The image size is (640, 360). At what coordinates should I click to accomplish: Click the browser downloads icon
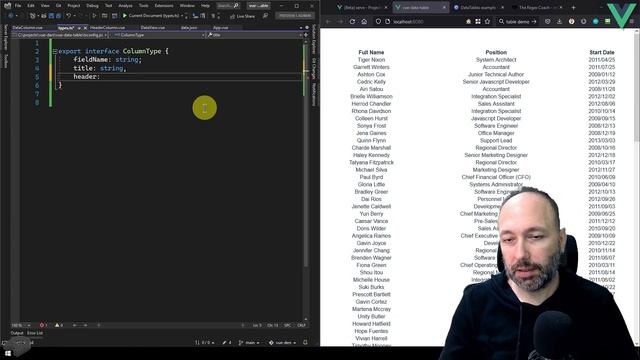point(559,22)
